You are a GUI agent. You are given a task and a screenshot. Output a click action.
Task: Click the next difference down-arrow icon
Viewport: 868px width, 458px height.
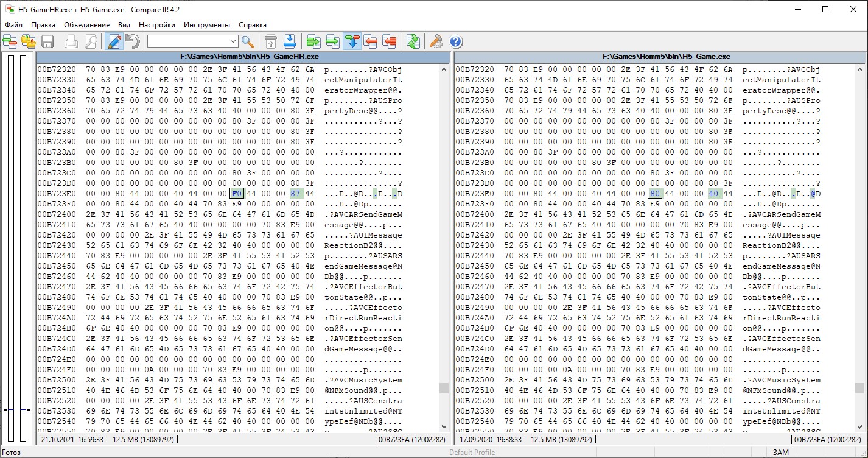point(290,41)
